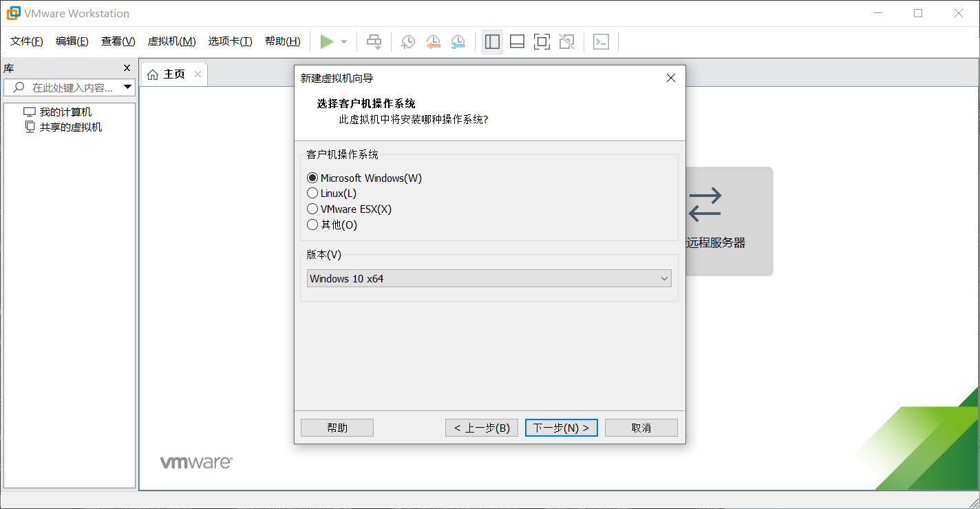Open the 文件(F) menu
This screenshot has width=980, height=509.
[27, 41]
